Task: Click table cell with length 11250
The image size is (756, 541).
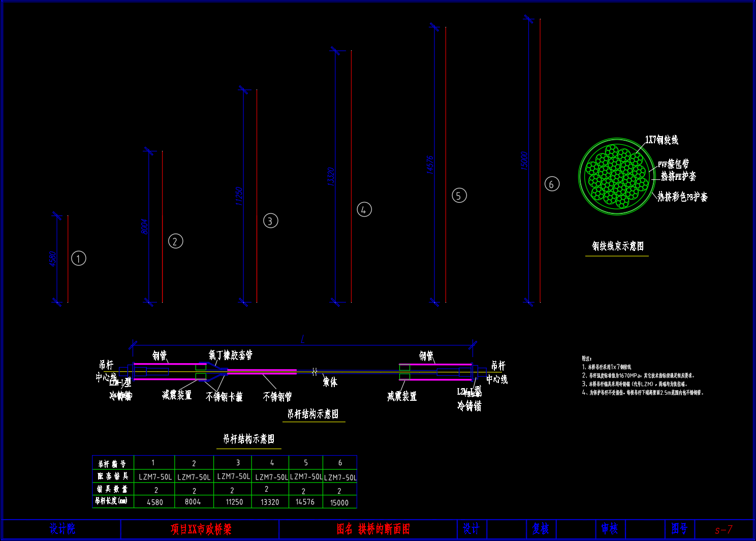Action: (x=234, y=502)
